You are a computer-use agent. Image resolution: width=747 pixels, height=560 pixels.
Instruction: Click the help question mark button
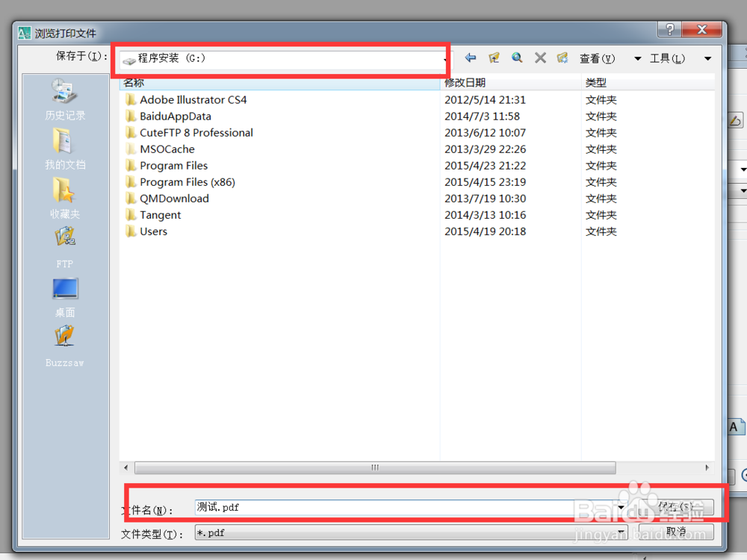(x=669, y=30)
